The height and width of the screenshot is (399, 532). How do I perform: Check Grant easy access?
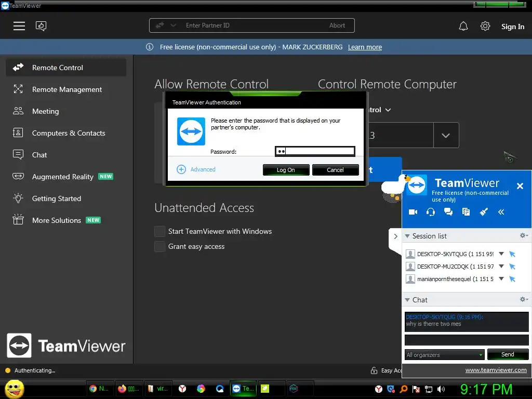coord(159,246)
